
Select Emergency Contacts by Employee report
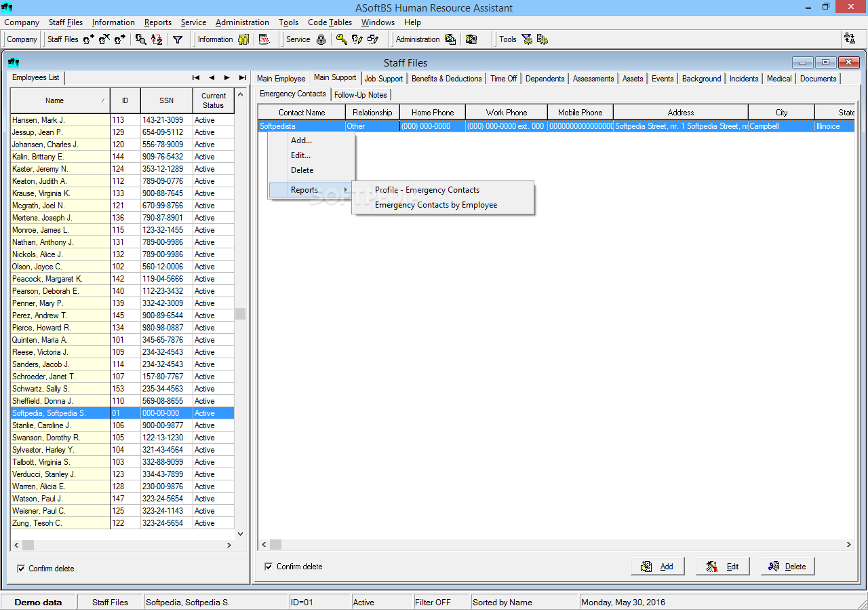(443, 205)
